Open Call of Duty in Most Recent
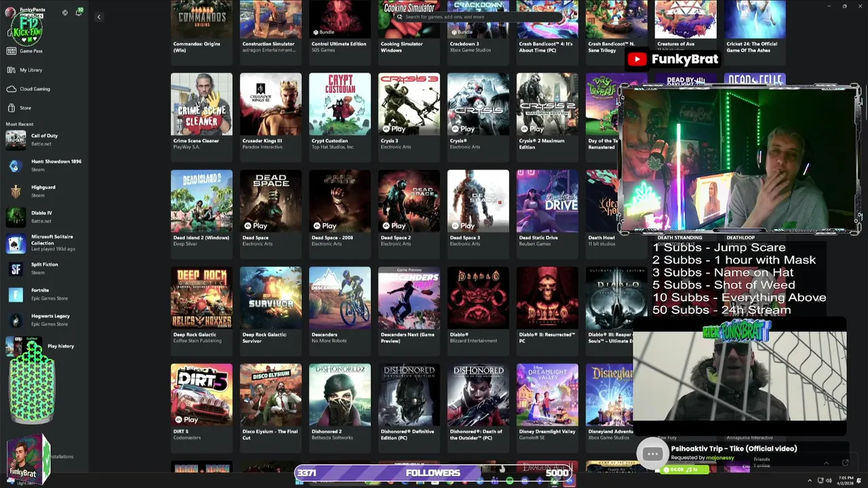The height and width of the screenshot is (488, 868). click(x=44, y=140)
